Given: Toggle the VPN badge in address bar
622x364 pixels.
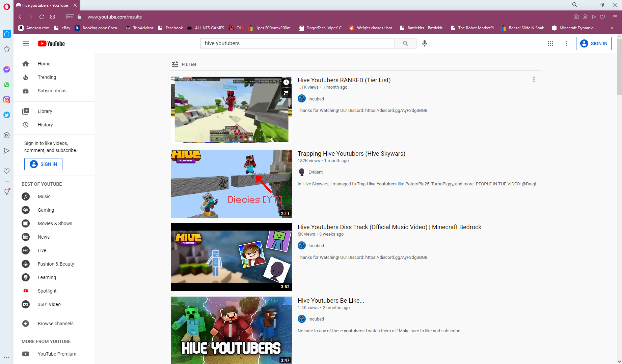Looking at the screenshot, I should coord(70,17).
